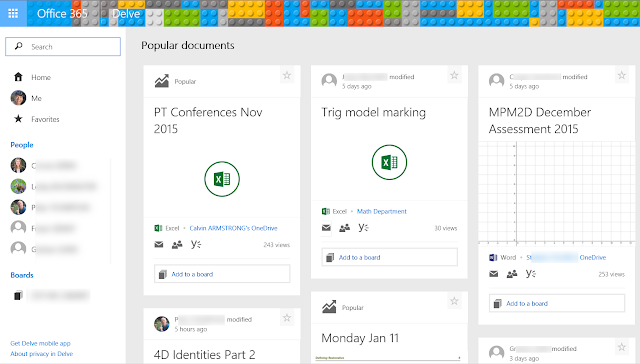Click the envelope icon on MPM2D card
This screenshot has width=640, height=364.
493,274
